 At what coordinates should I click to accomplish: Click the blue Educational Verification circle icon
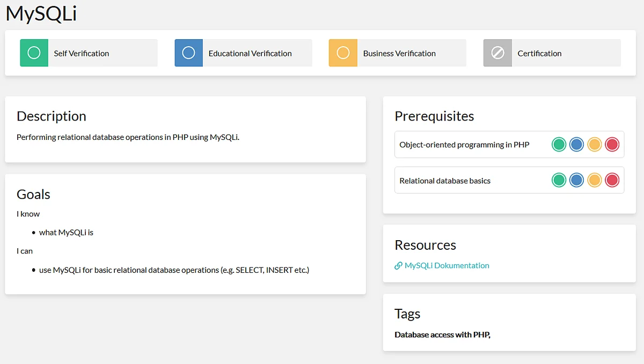click(188, 53)
